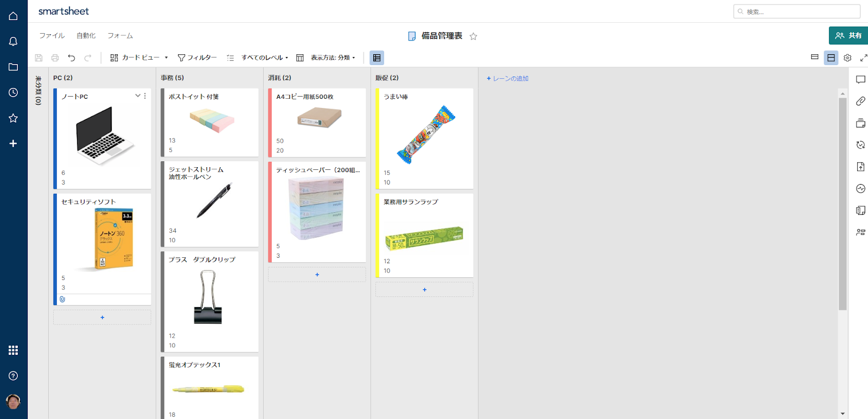Click the Save disk icon
This screenshot has height=419, width=868.
point(39,58)
